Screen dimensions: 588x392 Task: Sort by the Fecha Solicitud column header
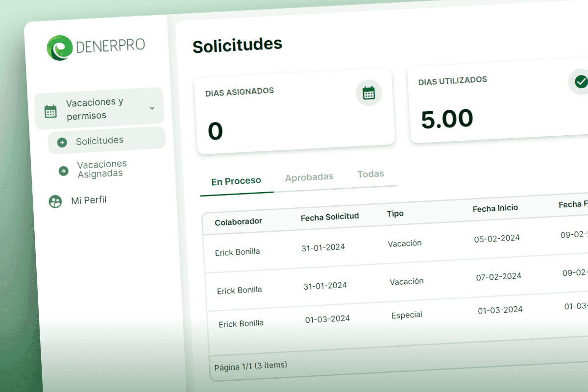click(x=330, y=217)
